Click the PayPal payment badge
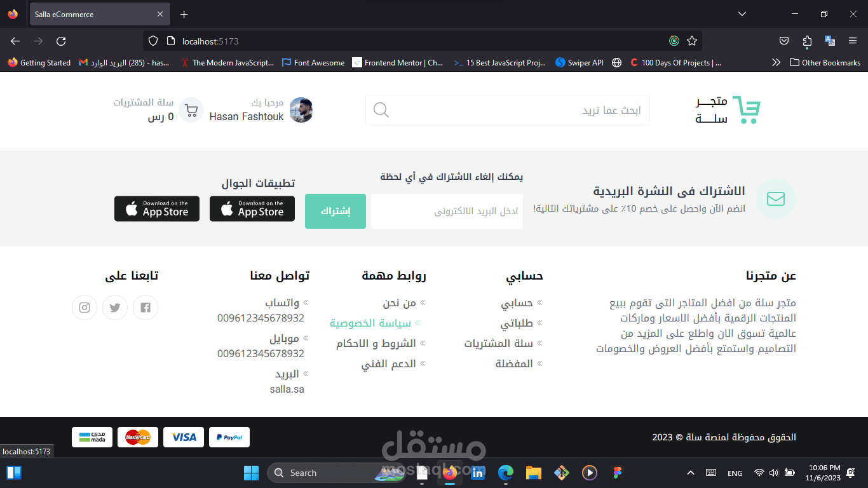 (x=229, y=437)
